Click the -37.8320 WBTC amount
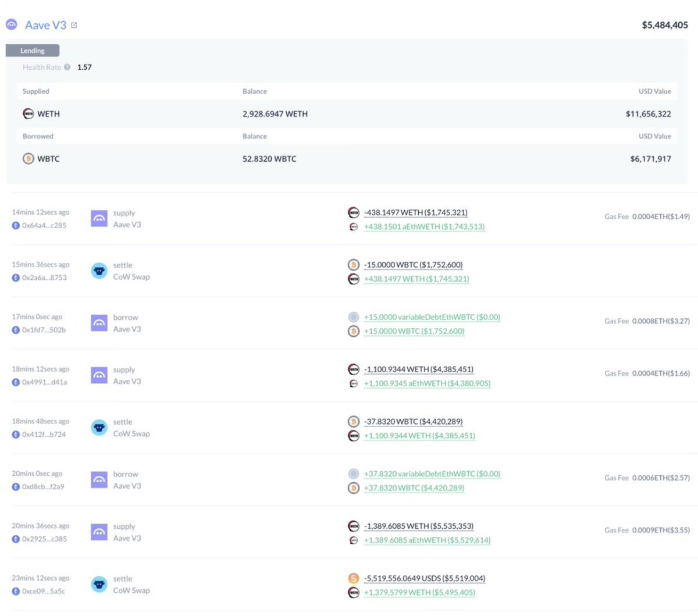The width and height of the screenshot is (698, 616). (x=414, y=421)
